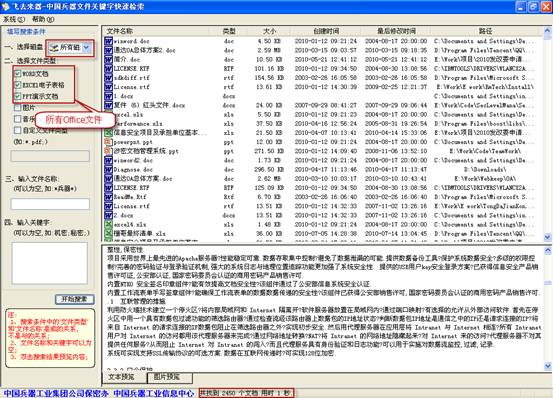Image resolution: width=553 pixels, height=398 pixels.
Task: Click the Word icon beside 1.docx
Action: (108, 96)
